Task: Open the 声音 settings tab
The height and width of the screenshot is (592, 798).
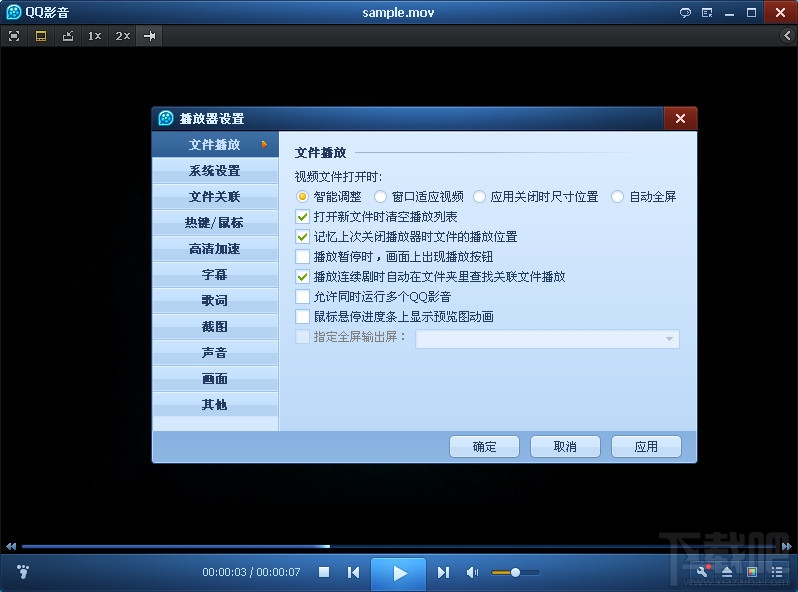Action: [x=215, y=352]
